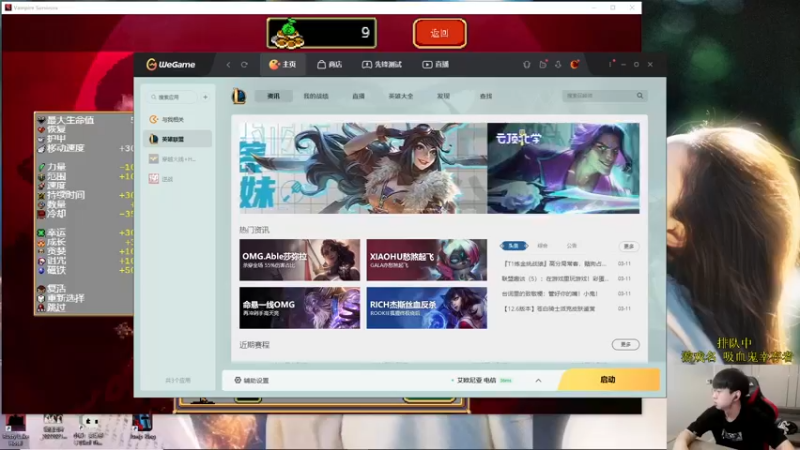Viewport: 800px width, 450px height.
Task: Click the 冷却 stat icon
Action: point(41,214)
